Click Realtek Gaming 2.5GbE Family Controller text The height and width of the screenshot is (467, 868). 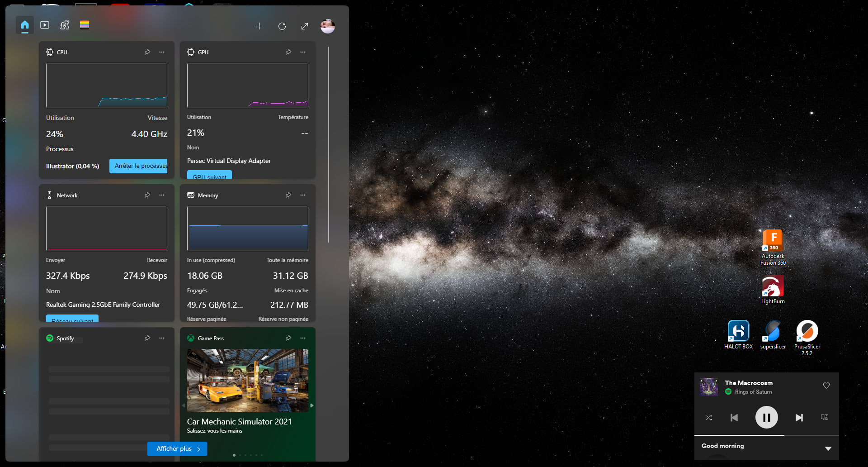[x=103, y=305]
